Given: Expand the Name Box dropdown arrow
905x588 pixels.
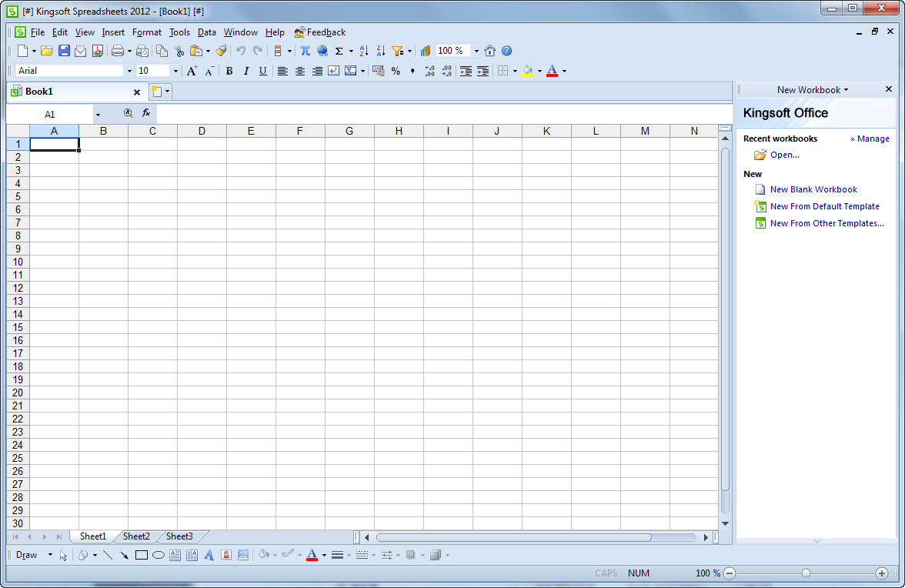Looking at the screenshot, I should (x=99, y=114).
